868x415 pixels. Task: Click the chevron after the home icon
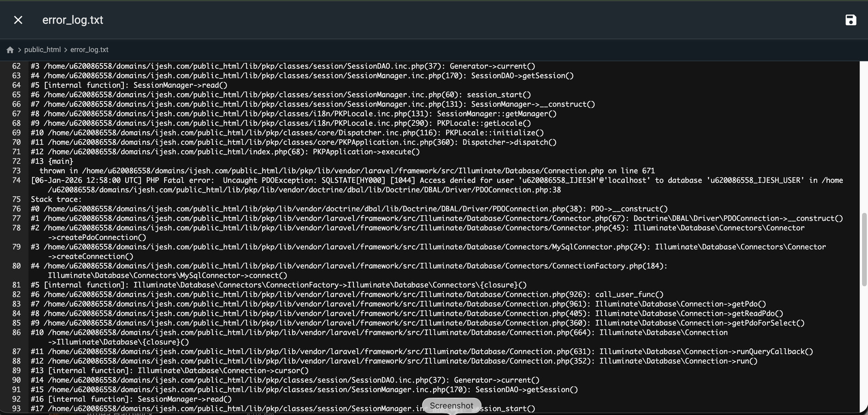(x=19, y=49)
